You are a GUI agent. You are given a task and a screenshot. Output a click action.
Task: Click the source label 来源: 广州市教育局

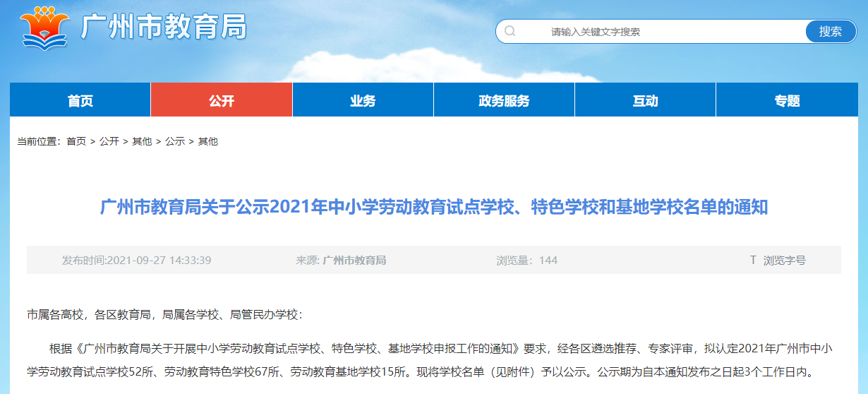click(341, 260)
